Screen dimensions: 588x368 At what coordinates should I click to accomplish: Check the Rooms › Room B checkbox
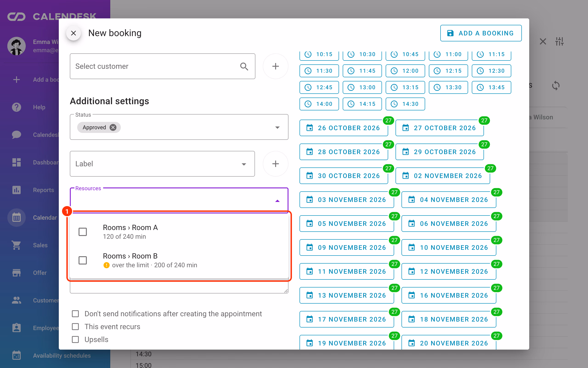(x=83, y=260)
